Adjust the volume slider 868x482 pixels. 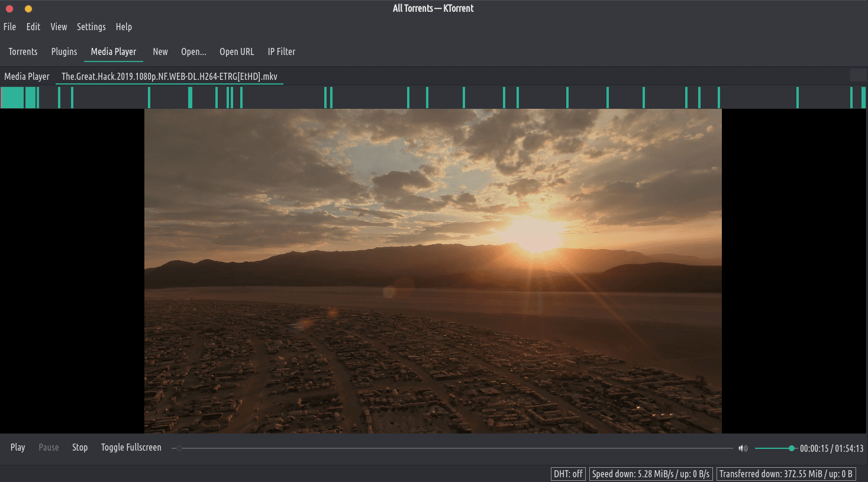(775, 448)
